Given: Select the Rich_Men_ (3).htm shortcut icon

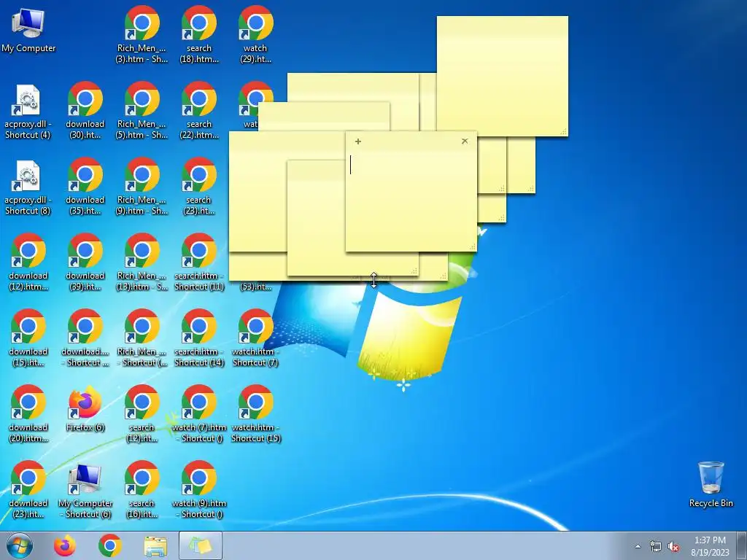Looking at the screenshot, I should tap(142, 34).
